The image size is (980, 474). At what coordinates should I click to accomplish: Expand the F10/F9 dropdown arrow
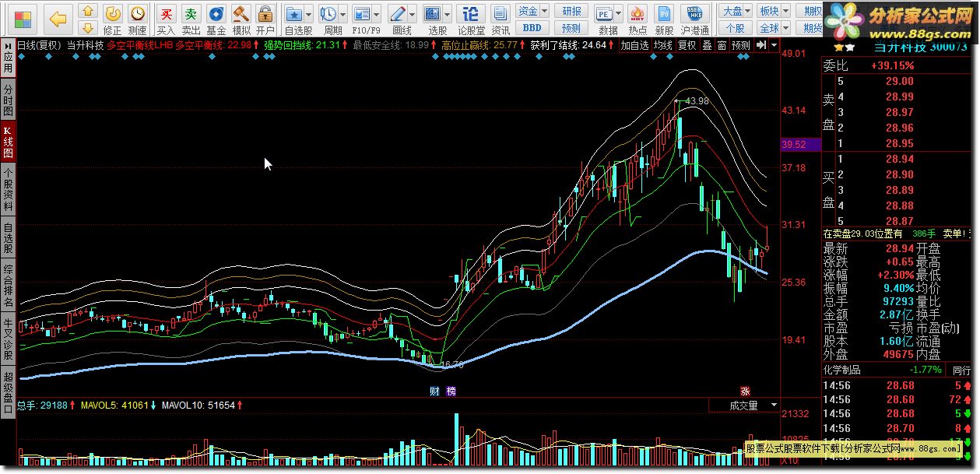click(x=378, y=14)
